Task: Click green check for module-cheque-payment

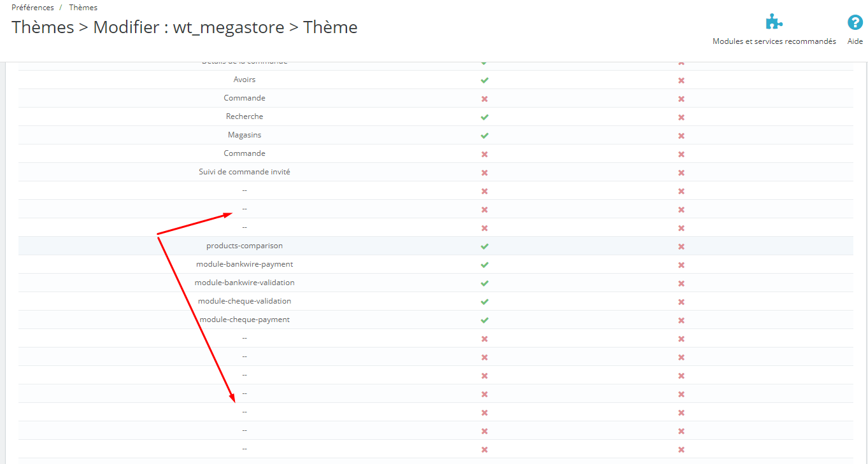Action: [485, 320]
